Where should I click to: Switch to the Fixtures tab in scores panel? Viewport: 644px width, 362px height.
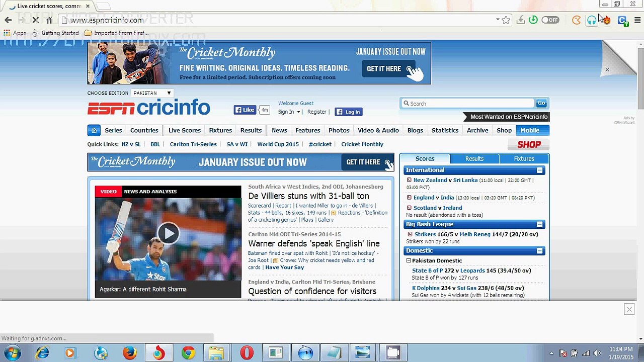pyautogui.click(x=524, y=159)
